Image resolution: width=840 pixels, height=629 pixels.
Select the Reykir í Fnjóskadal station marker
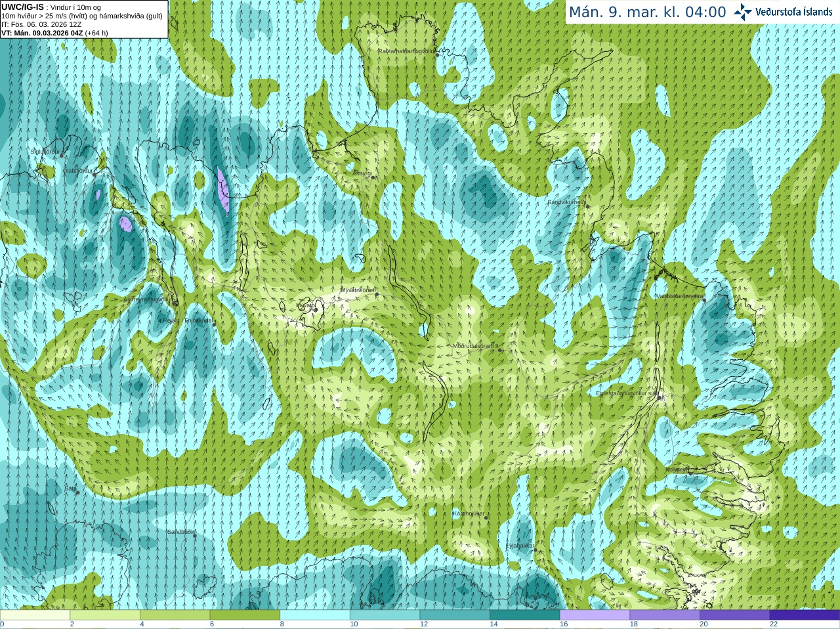click(x=214, y=324)
